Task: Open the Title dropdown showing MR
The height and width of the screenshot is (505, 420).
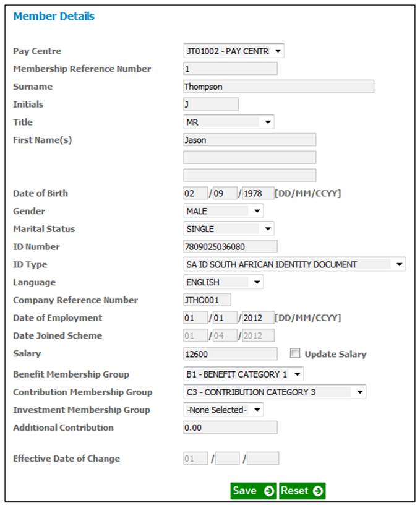Action: coord(228,122)
